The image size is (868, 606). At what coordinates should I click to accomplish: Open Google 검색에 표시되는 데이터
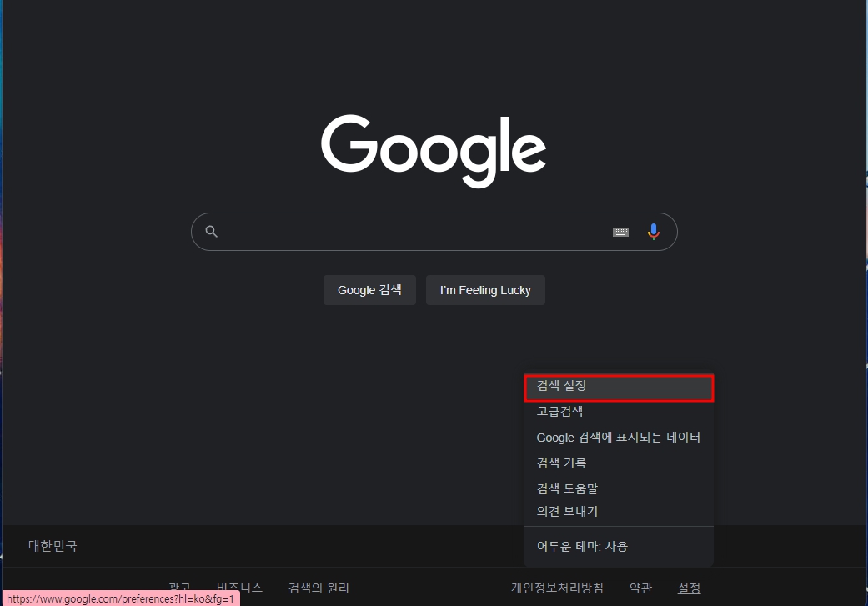(618, 437)
